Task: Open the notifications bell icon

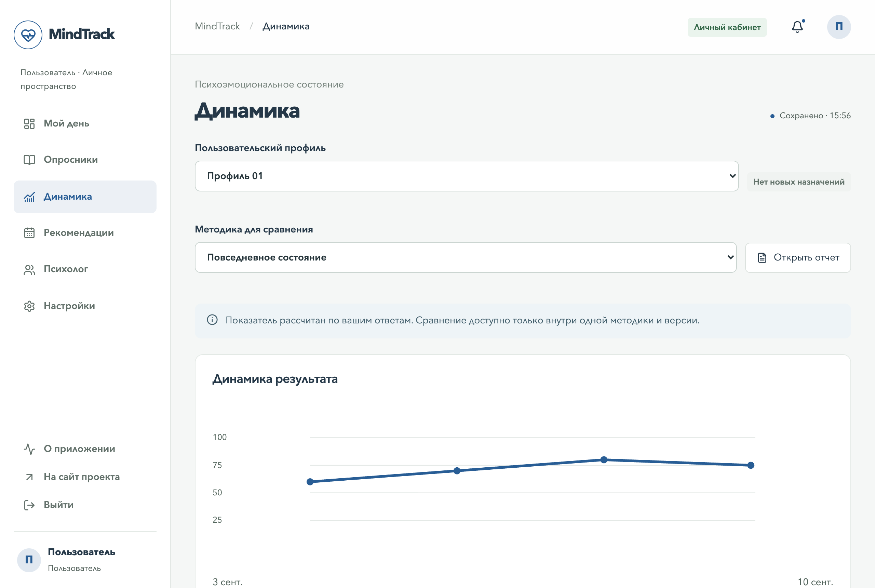Action: pyautogui.click(x=797, y=27)
